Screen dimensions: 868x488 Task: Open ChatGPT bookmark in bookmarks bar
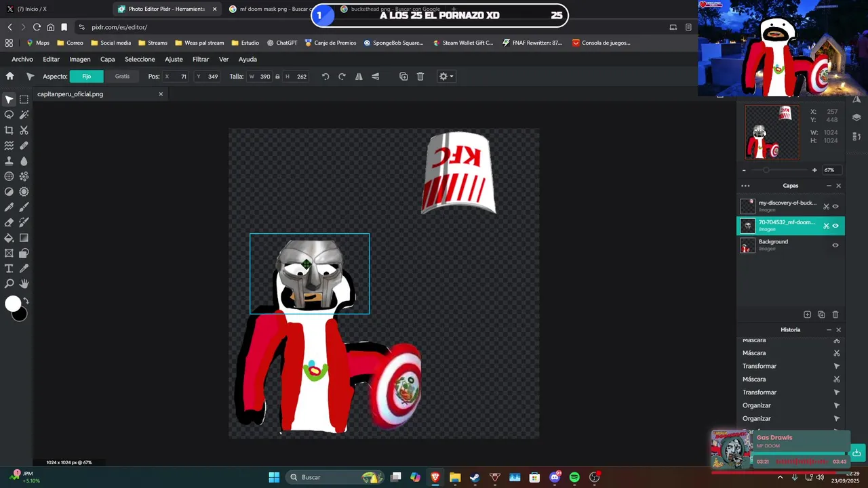pyautogui.click(x=282, y=43)
